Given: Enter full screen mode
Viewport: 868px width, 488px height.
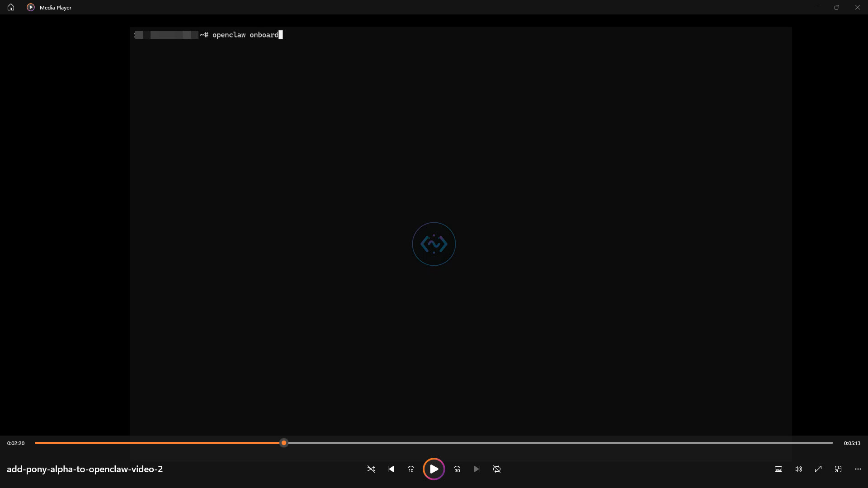Looking at the screenshot, I should point(818,469).
